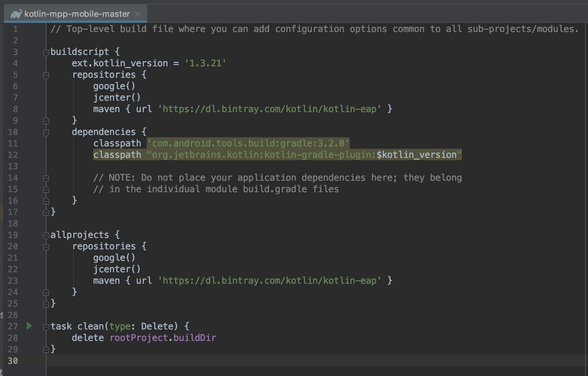Click line number 27 in the gutter
The height and width of the screenshot is (376, 588).
[13, 326]
